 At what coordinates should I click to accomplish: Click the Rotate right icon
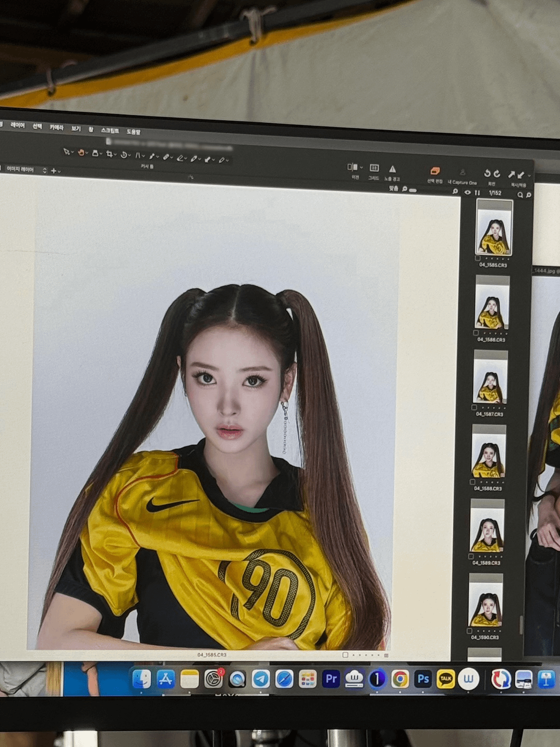click(x=497, y=174)
